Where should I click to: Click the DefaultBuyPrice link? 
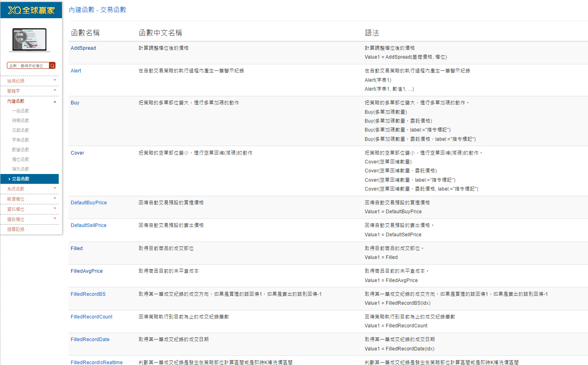89,203
